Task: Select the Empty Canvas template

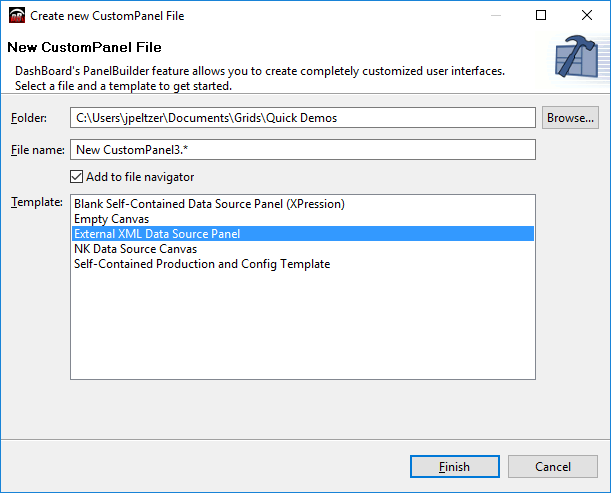Action: coord(111,219)
